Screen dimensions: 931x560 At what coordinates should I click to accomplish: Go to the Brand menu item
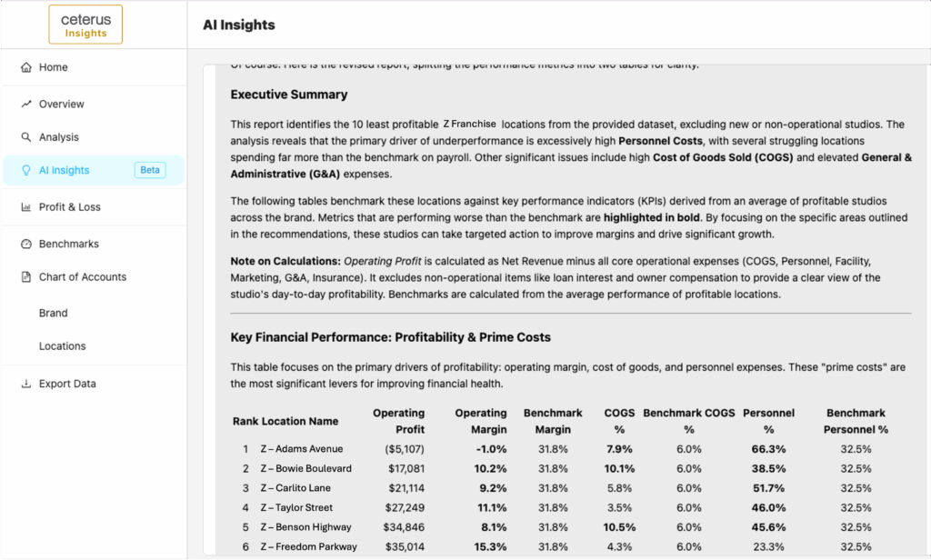tap(54, 313)
